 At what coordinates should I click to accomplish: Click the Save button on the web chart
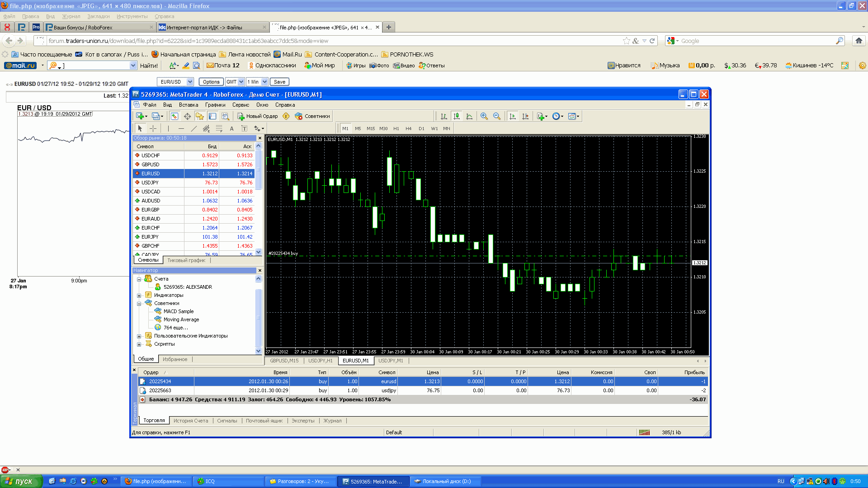click(279, 82)
